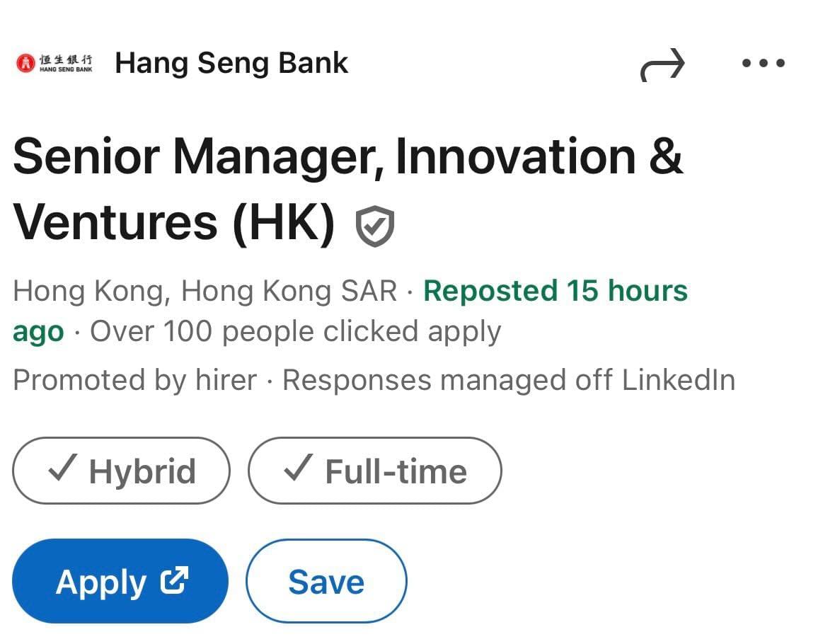
Task: Click Over 100 people clicked apply text
Action: (295, 332)
